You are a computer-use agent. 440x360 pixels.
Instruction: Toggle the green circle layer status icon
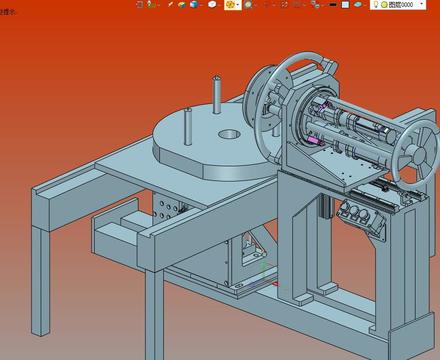point(384,5)
